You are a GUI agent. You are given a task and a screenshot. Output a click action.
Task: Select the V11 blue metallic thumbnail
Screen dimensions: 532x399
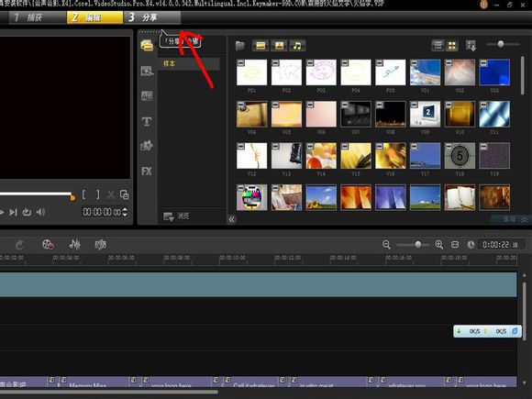(x=494, y=114)
